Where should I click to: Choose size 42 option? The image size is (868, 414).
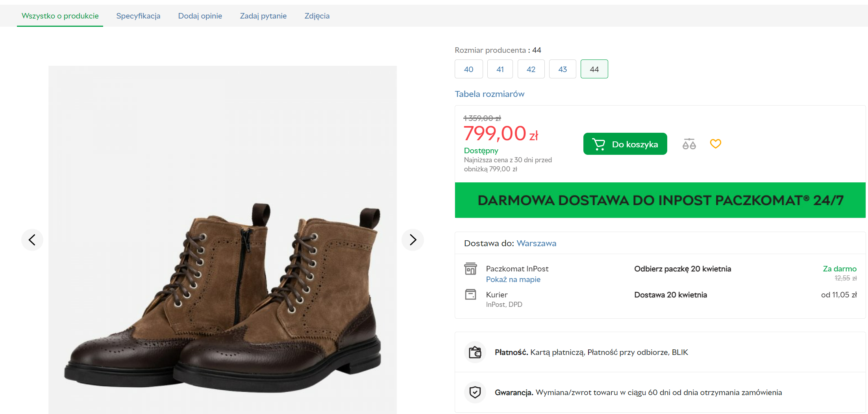tap(531, 69)
